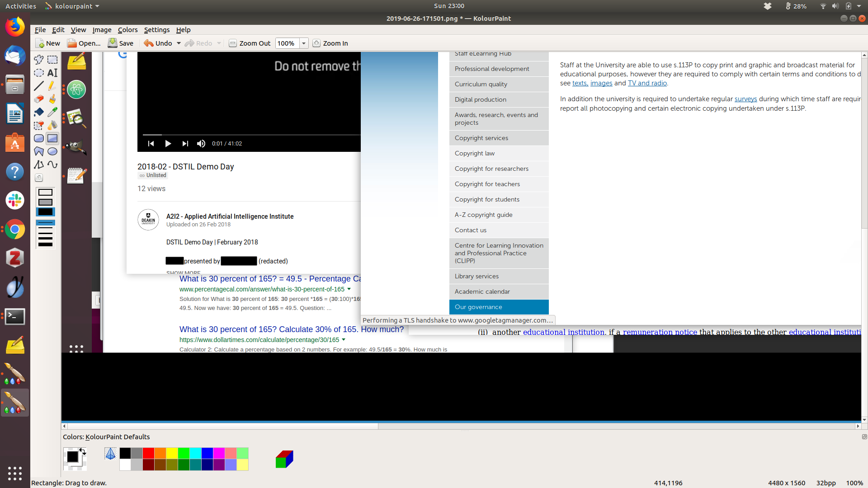This screenshot has width=868, height=488.
Task: Choose the no-fill rectangle style option
Action: (45, 193)
